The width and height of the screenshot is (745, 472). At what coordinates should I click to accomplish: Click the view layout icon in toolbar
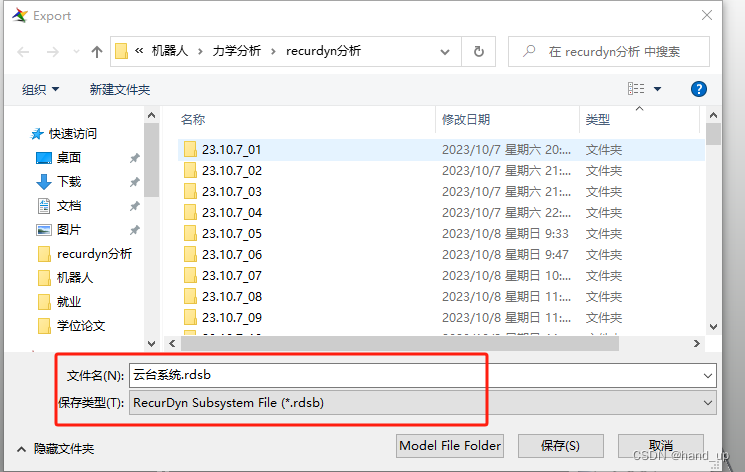pyautogui.click(x=636, y=89)
